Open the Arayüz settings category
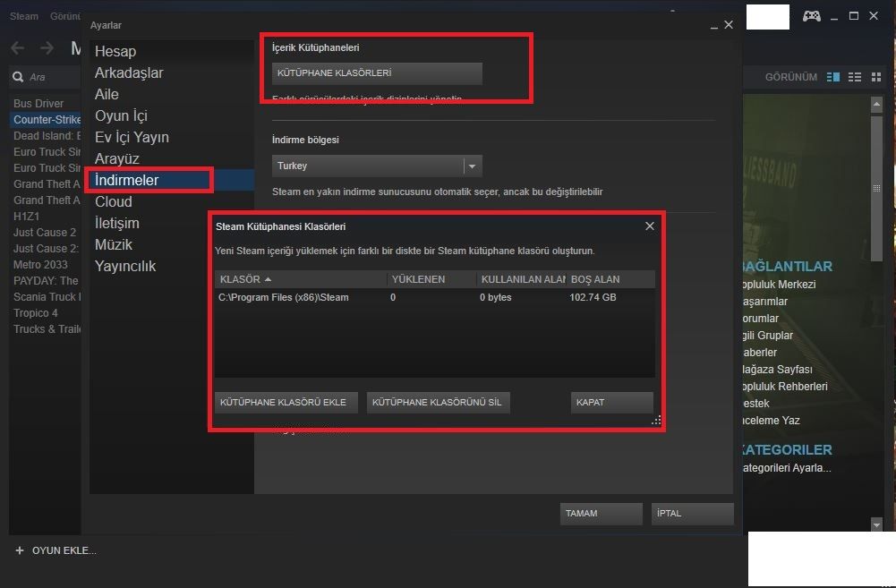Viewport: 896px width, 588px height. (x=117, y=158)
